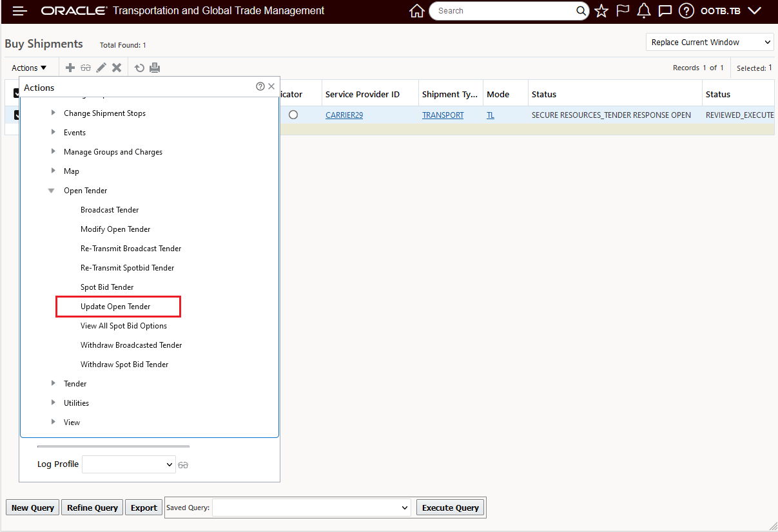Click the SECURE RESOURCES_TENDER RESPONSE OPEN cell
This screenshot has width=778, height=532.
611,115
